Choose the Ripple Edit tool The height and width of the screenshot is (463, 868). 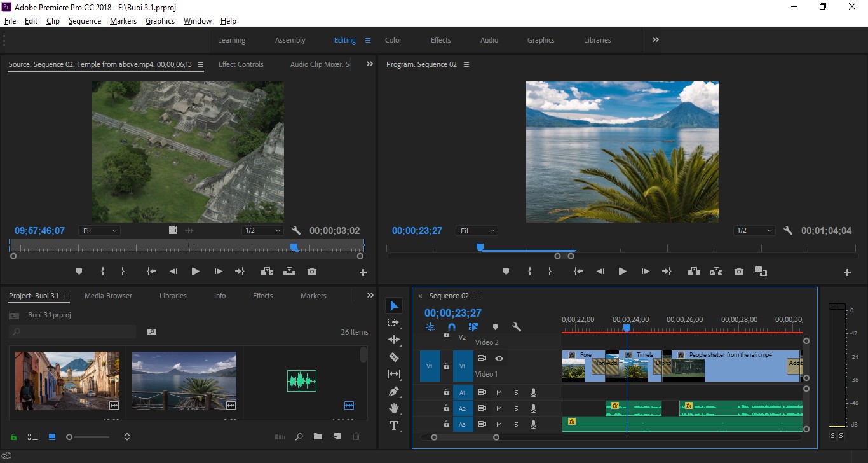pos(394,340)
